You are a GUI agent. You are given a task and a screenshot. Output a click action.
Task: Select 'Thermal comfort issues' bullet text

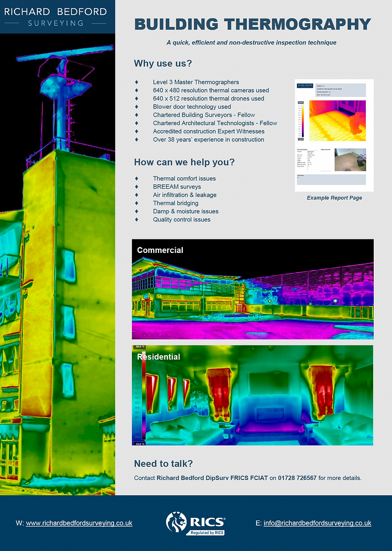184,178
